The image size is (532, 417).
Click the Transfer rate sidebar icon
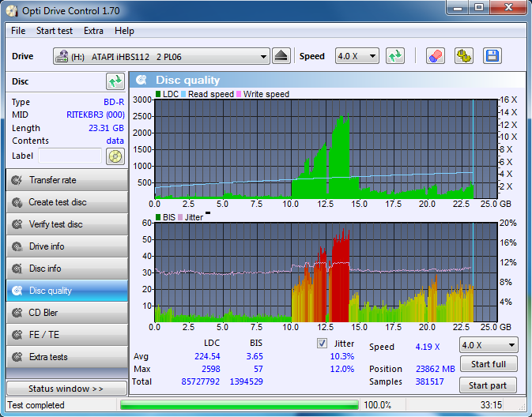pos(17,180)
